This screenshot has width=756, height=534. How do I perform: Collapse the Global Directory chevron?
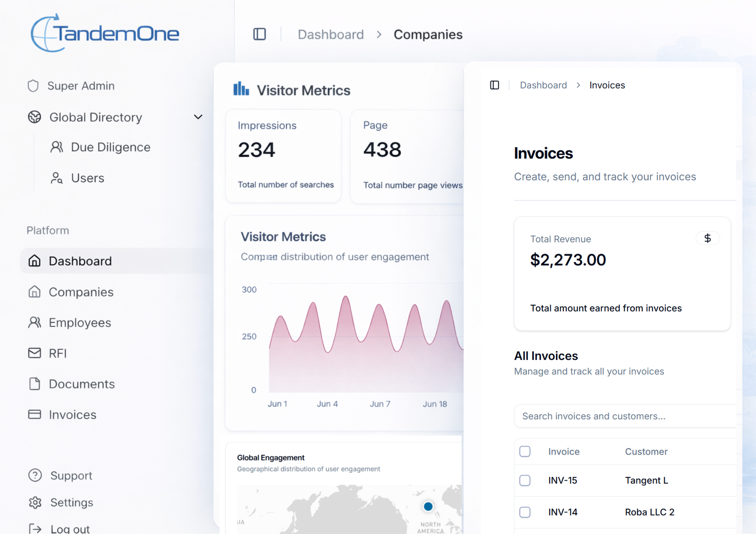point(198,117)
